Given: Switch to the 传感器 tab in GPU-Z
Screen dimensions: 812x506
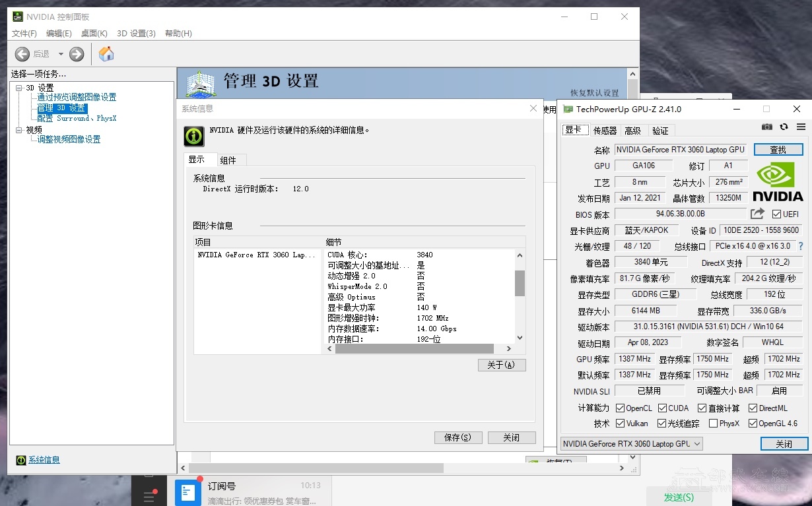Looking at the screenshot, I should pyautogui.click(x=605, y=131).
